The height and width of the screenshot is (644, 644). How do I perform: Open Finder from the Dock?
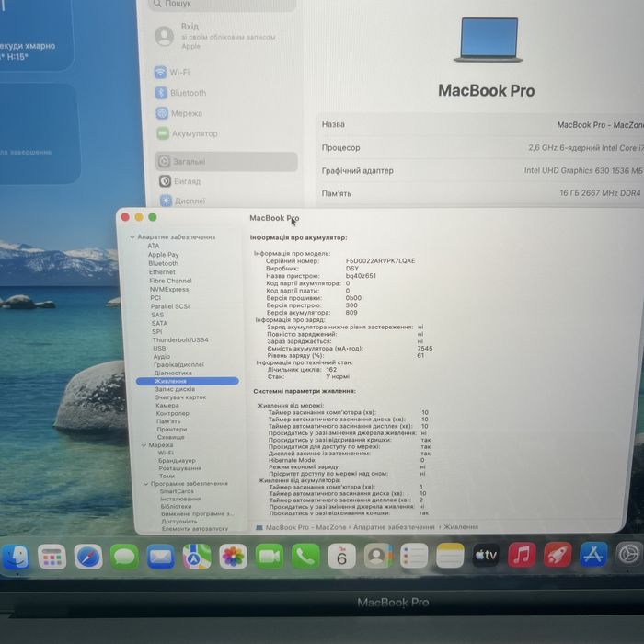[x=16, y=557]
